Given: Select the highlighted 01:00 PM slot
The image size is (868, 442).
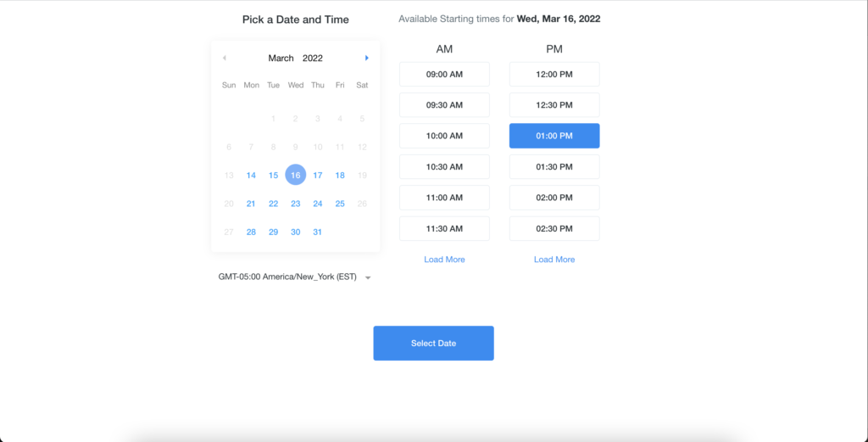Looking at the screenshot, I should pyautogui.click(x=554, y=136).
